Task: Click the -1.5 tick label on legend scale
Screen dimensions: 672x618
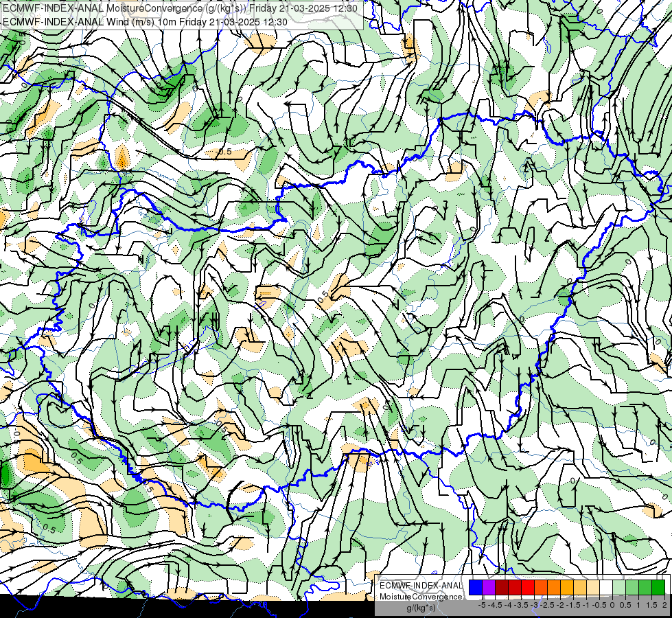Action: [x=573, y=605]
